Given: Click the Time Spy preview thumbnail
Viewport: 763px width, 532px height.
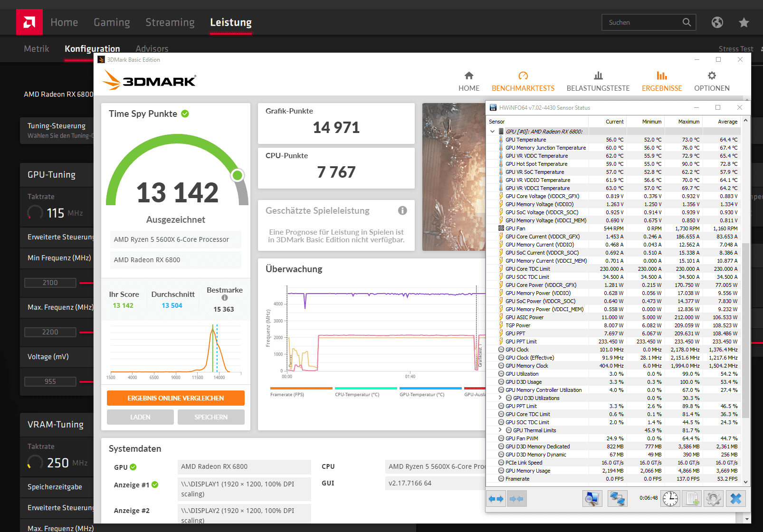Looking at the screenshot, I should click(454, 177).
